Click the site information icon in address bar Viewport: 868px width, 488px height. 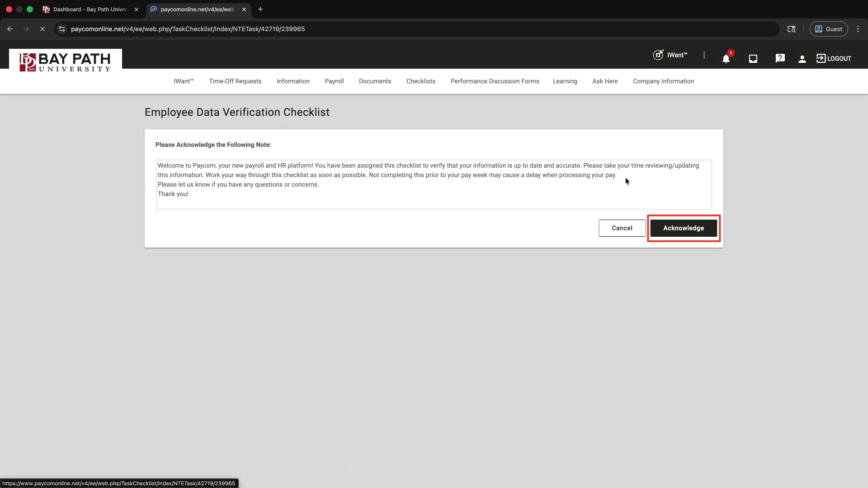pos(62,29)
